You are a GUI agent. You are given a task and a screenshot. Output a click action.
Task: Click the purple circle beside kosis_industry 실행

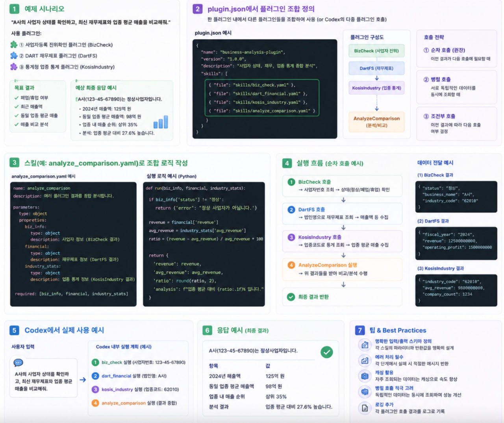[x=95, y=389]
